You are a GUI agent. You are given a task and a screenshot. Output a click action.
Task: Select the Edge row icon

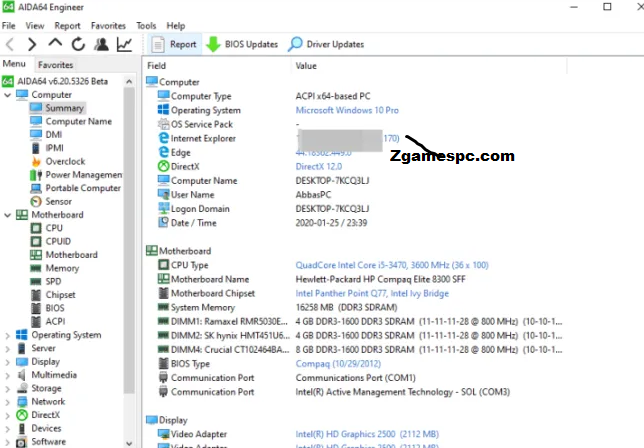click(x=163, y=152)
